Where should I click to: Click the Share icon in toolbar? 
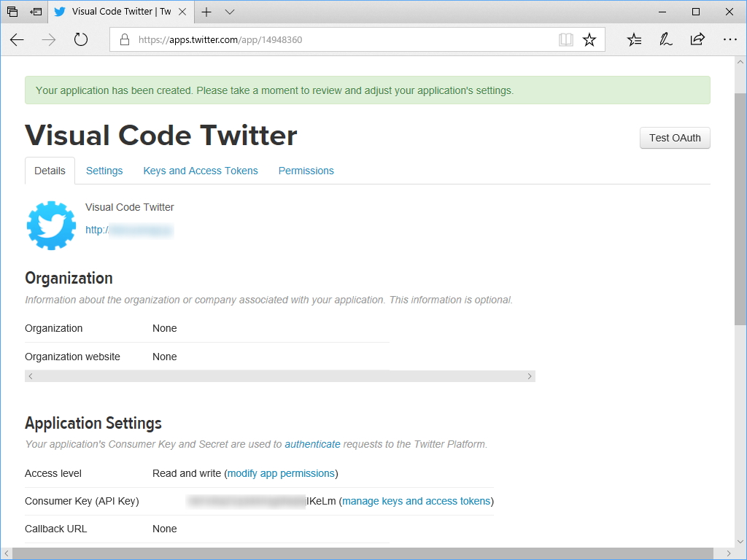(697, 39)
